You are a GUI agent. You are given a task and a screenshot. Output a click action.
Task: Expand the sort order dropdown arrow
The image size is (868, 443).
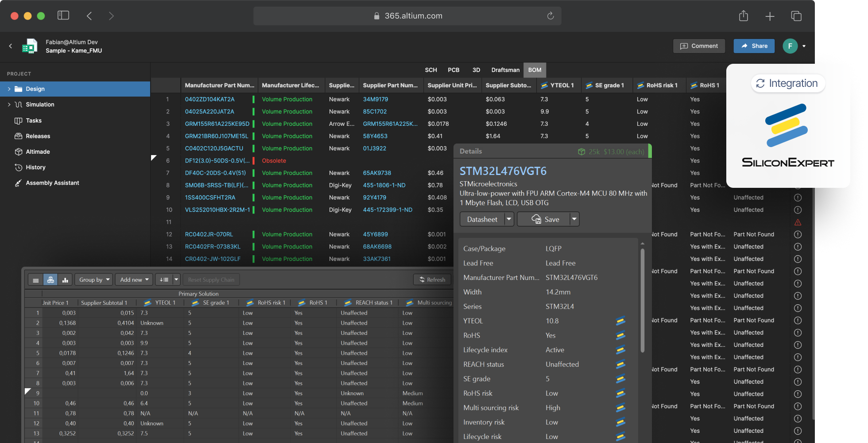176,280
